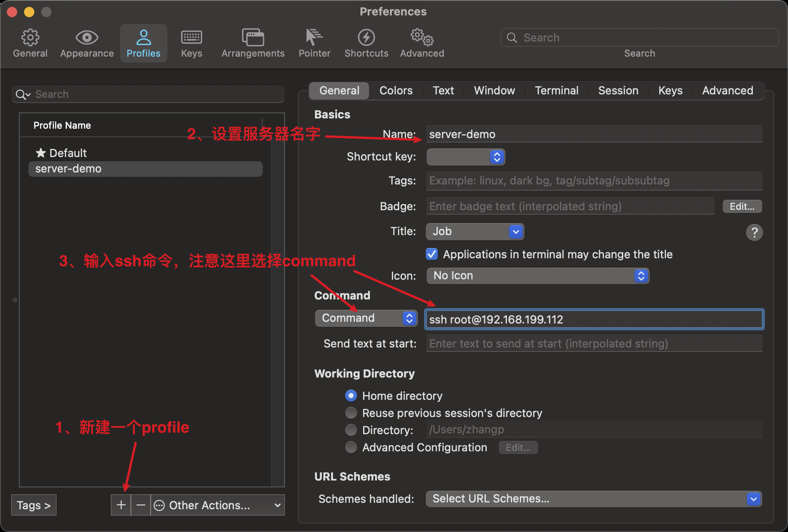The width and height of the screenshot is (788, 532).
Task: Add a new profile with the plus icon
Action: click(x=121, y=505)
